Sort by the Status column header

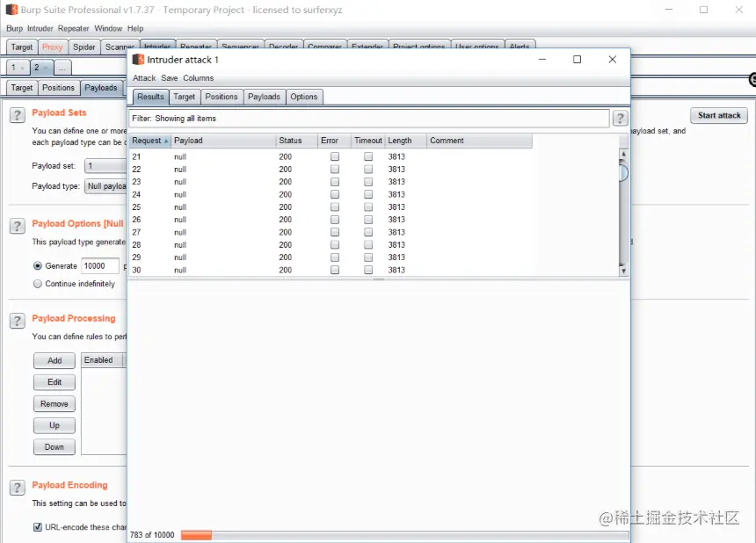coord(296,141)
